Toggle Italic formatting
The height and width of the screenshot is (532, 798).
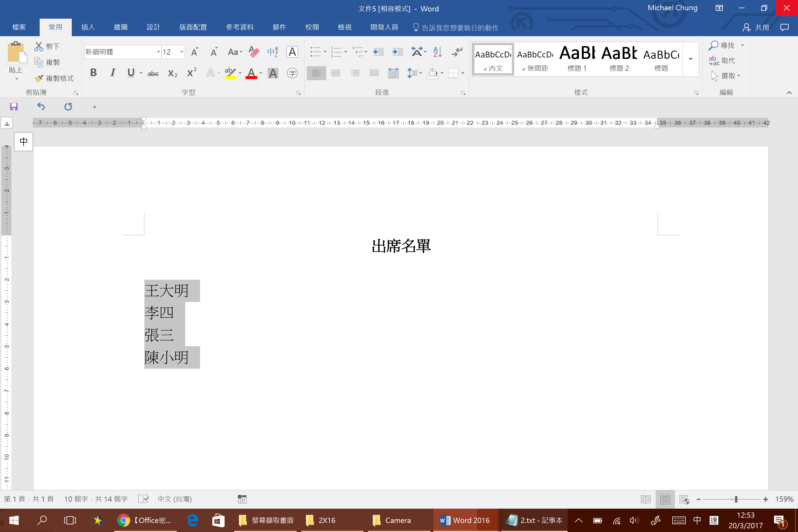tap(113, 73)
